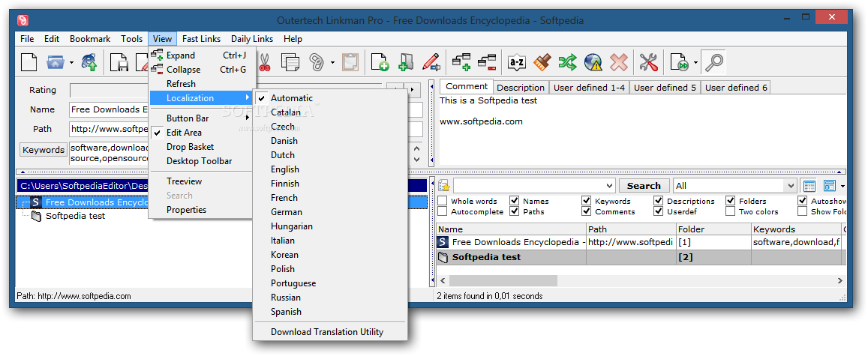
Task: Uncheck the Descriptions checkbox
Action: click(658, 201)
